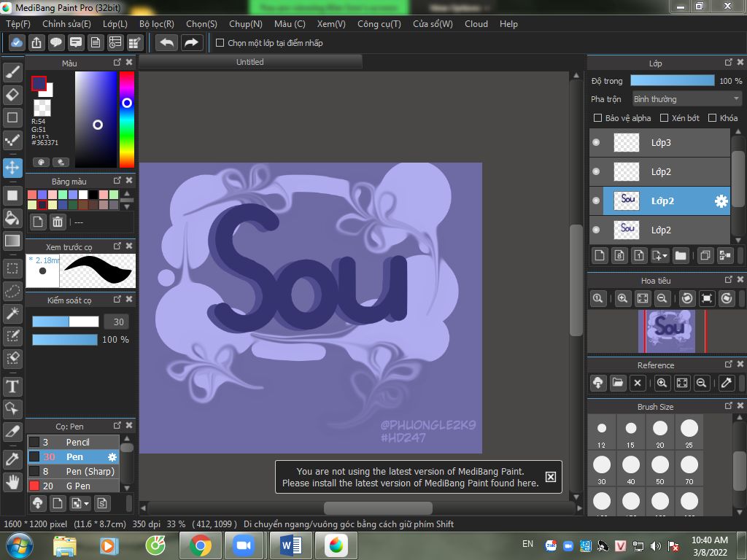Hide the Lớp3 layer
Screen dimensions: 747x560
pos(596,142)
